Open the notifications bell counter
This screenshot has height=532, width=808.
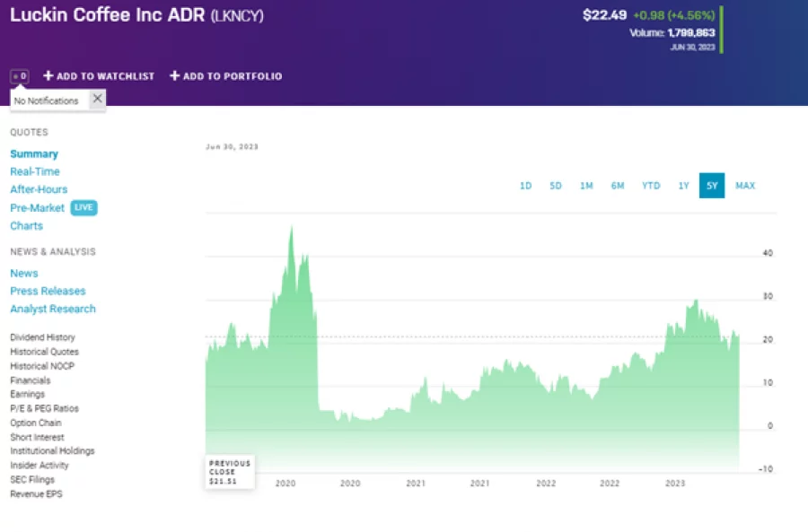tap(20, 76)
